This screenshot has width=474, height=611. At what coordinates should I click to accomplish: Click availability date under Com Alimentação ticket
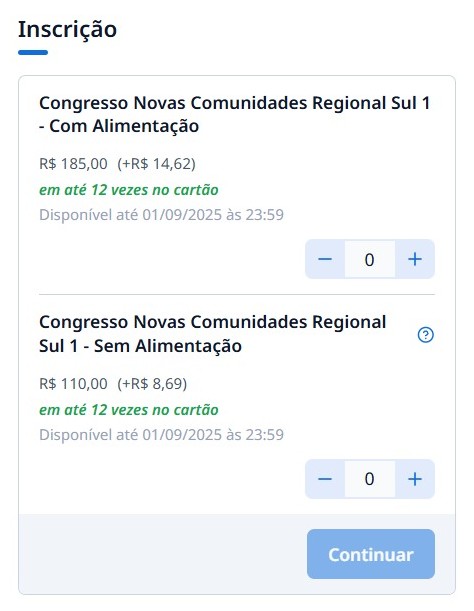[161, 215]
